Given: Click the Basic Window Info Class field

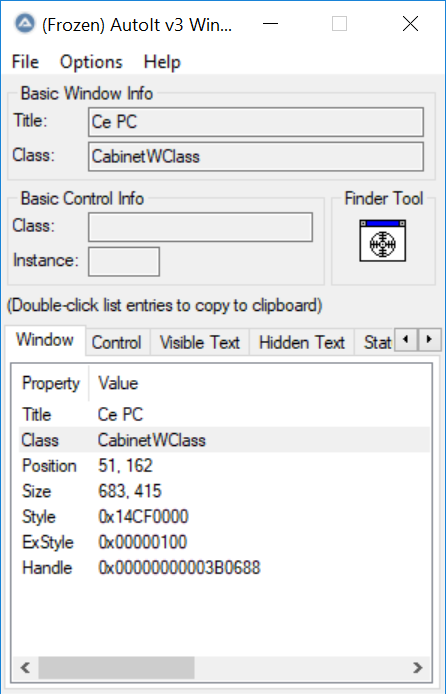Looking at the screenshot, I should (x=256, y=156).
